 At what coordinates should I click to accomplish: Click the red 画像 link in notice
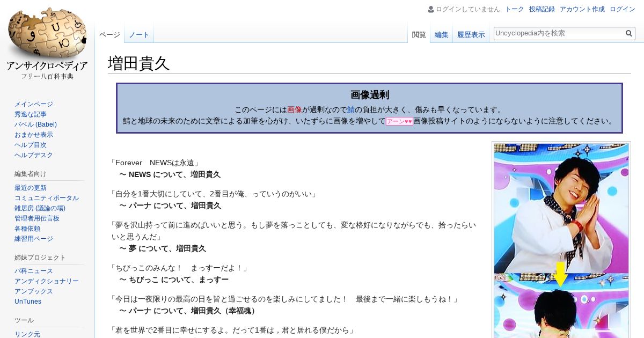tap(295, 110)
